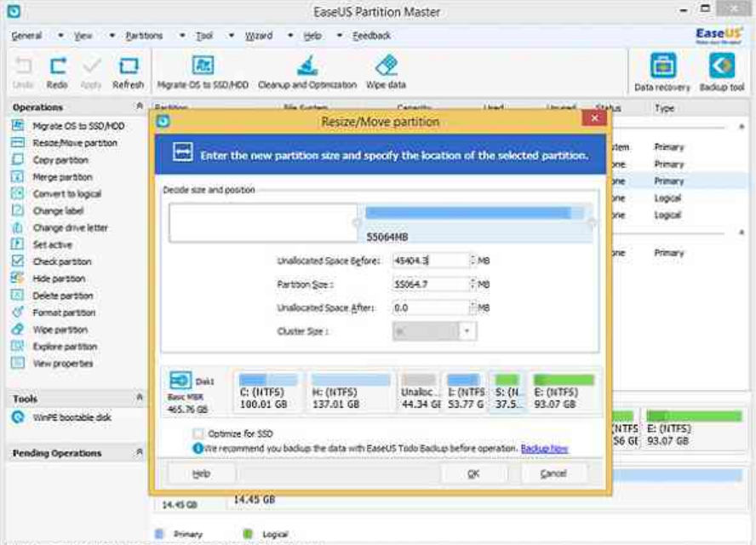The image size is (756, 545).
Task: Click OK in Resize/Move dialog
Action: pos(473,473)
